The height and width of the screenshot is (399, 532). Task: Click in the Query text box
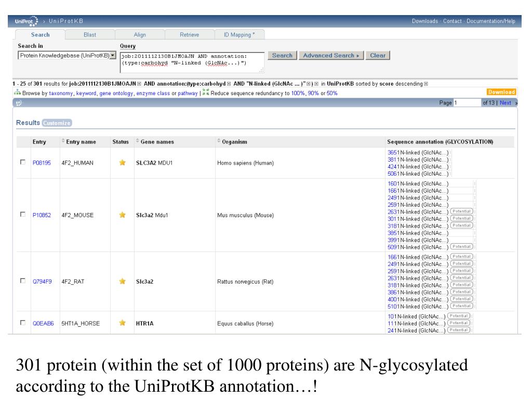coord(192,62)
